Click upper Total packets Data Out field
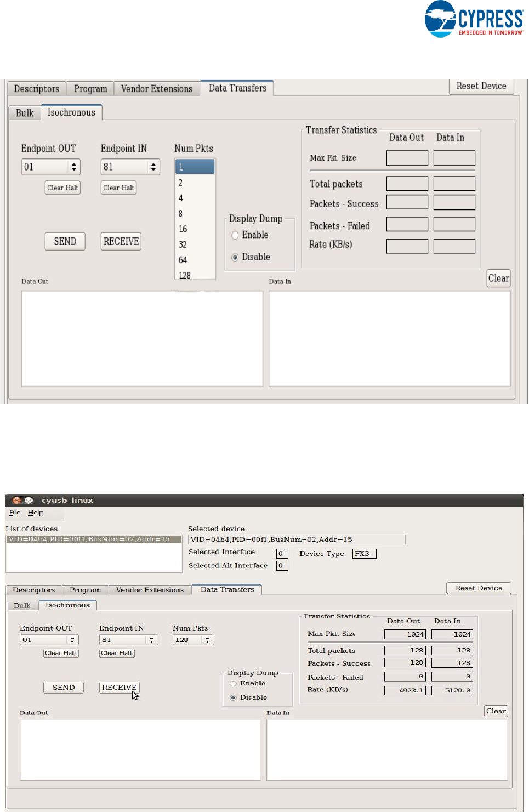The width and height of the screenshot is (529, 812). (407, 184)
